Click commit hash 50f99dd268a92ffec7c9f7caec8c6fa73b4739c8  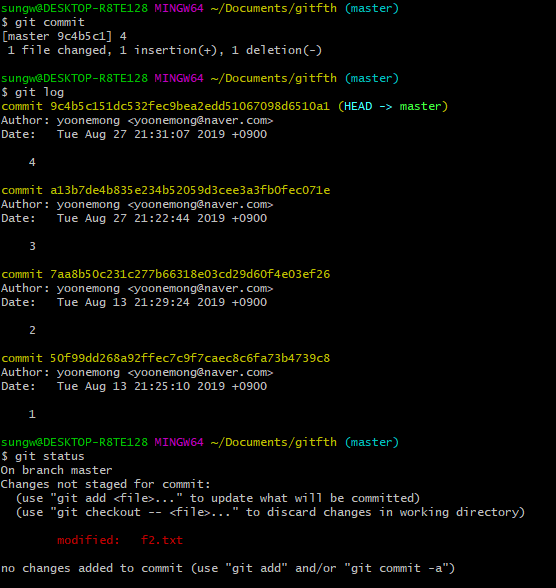[x=190, y=358]
